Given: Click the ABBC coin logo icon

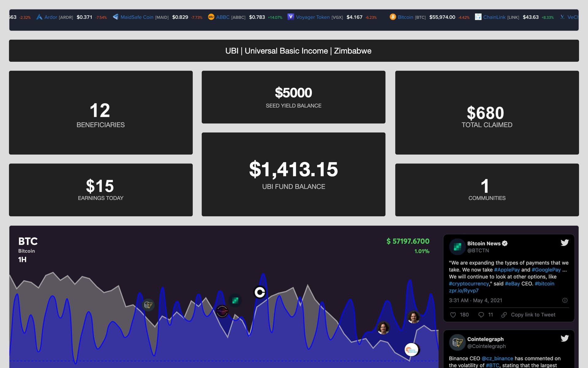Looking at the screenshot, I should 211,17.
